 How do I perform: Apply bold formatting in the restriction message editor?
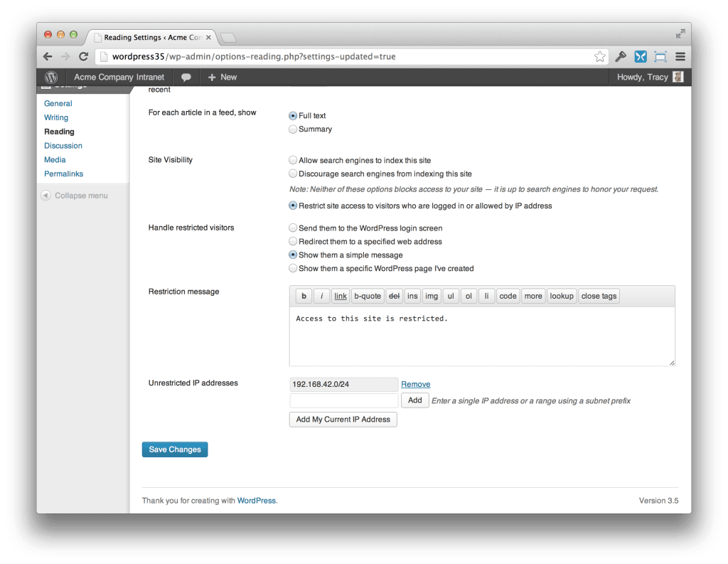click(x=303, y=296)
